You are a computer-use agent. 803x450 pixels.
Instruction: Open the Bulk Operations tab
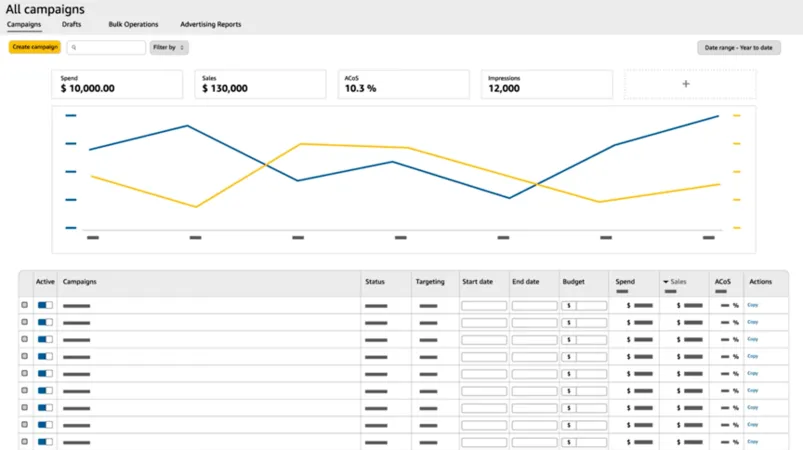pos(133,24)
